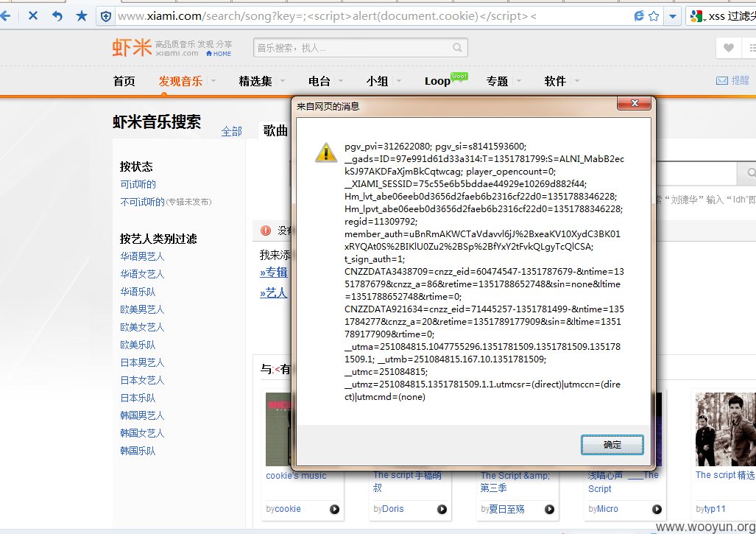Filter by 韩国女艺人
The height and width of the screenshot is (534, 756).
[142, 433]
